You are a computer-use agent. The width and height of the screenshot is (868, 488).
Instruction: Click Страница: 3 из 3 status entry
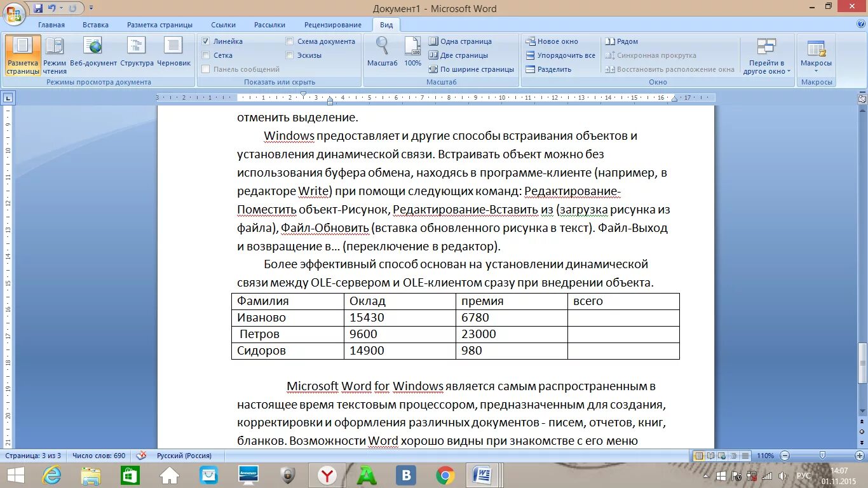coord(34,456)
